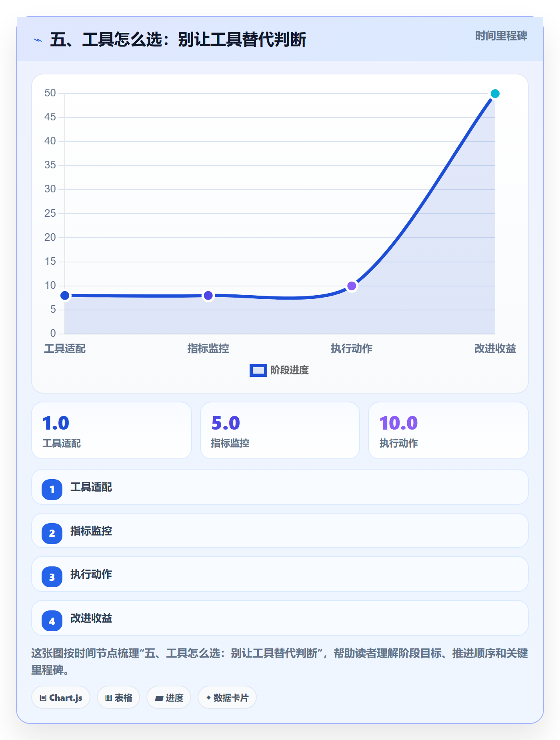Viewport: 560px width, 740px height.
Task: Click the x-axis label 改进收益
Action: pyautogui.click(x=495, y=349)
